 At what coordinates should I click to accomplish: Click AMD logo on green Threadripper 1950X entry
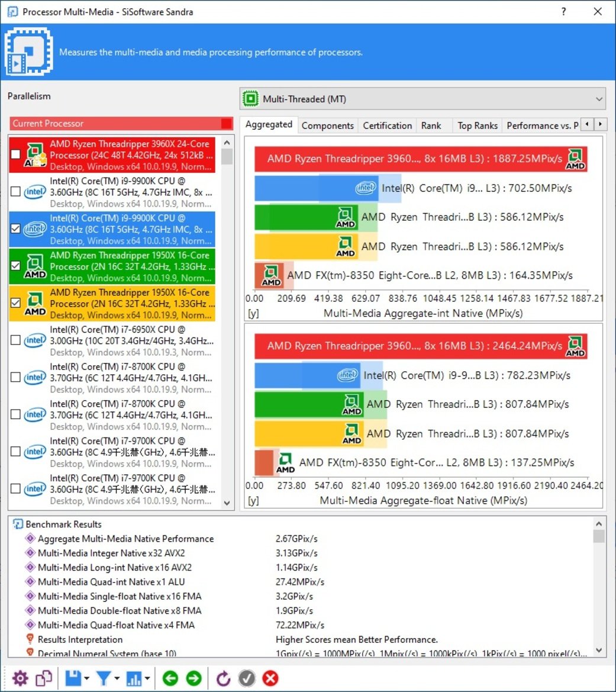click(x=35, y=266)
